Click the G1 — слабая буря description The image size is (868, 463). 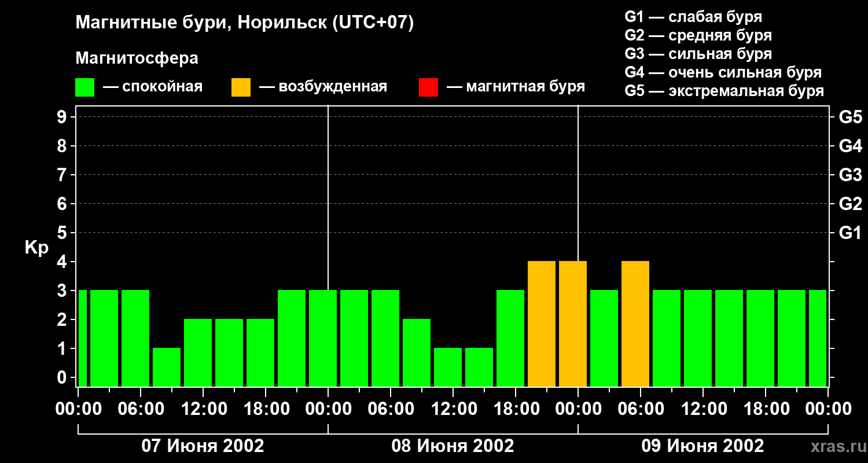point(693,17)
